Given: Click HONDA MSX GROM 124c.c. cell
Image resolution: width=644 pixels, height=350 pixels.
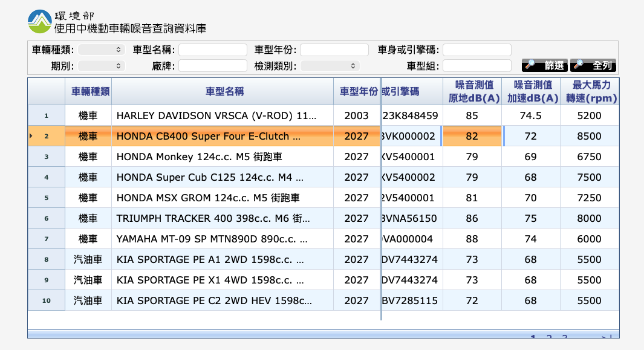Looking at the screenshot, I should [x=223, y=198].
